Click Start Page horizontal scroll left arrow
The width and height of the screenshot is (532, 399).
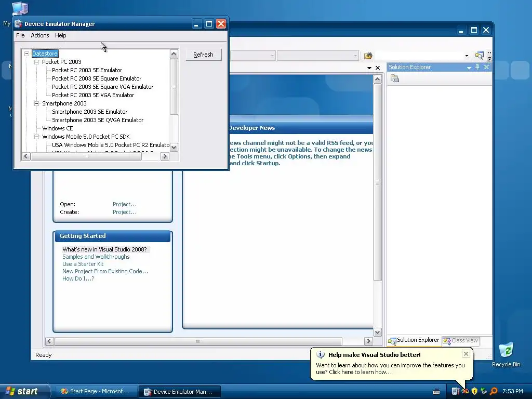point(49,341)
